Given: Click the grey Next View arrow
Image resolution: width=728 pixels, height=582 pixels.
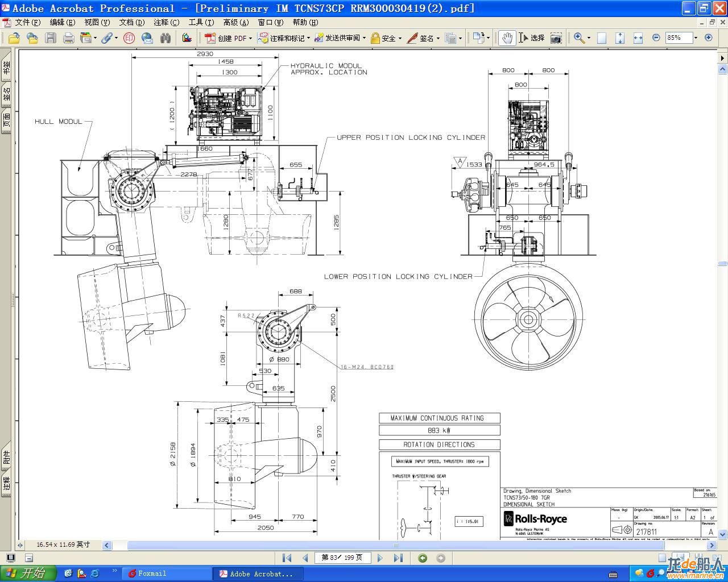Looking at the screenshot, I should coord(441,558).
